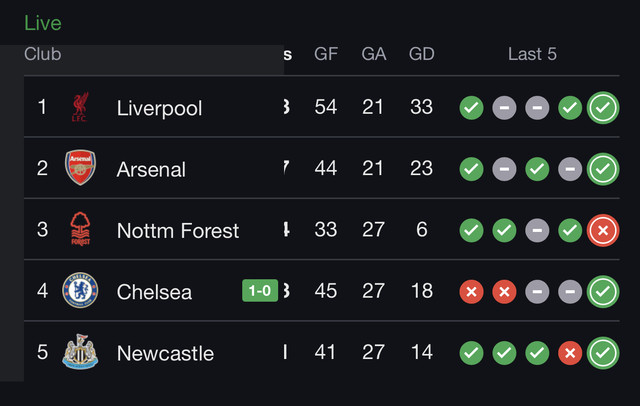Sort table by GA column

coord(373,54)
